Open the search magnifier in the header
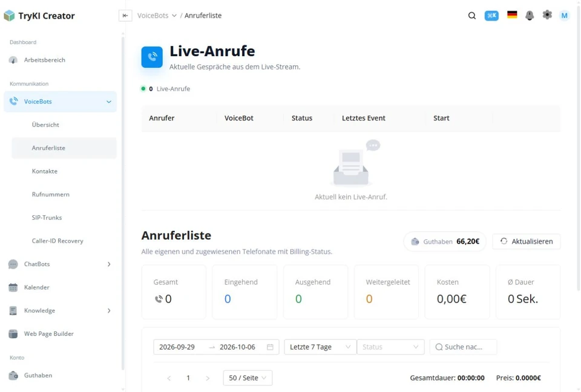 pos(471,16)
